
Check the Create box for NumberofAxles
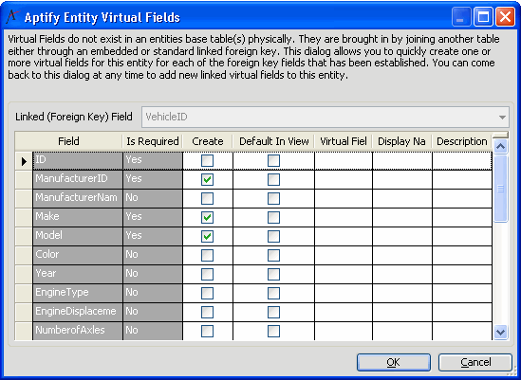207,331
